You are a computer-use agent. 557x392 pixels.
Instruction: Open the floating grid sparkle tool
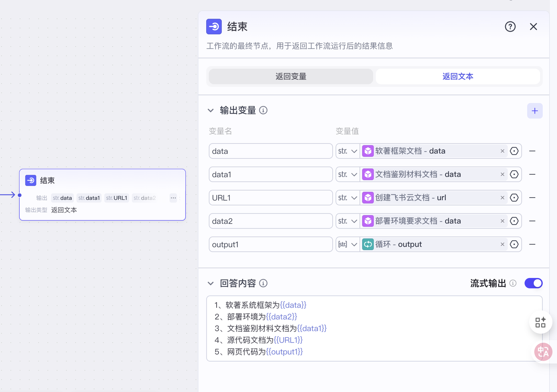pyautogui.click(x=540, y=322)
